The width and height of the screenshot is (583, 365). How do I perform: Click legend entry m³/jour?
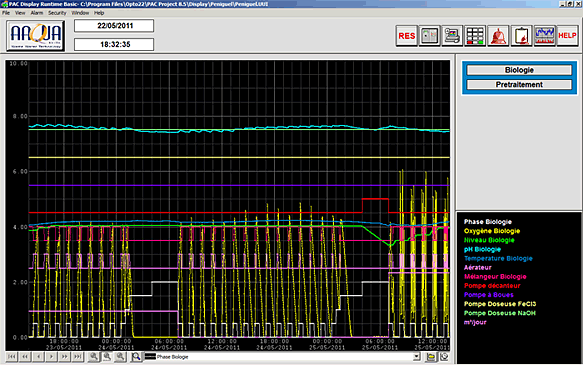point(475,322)
